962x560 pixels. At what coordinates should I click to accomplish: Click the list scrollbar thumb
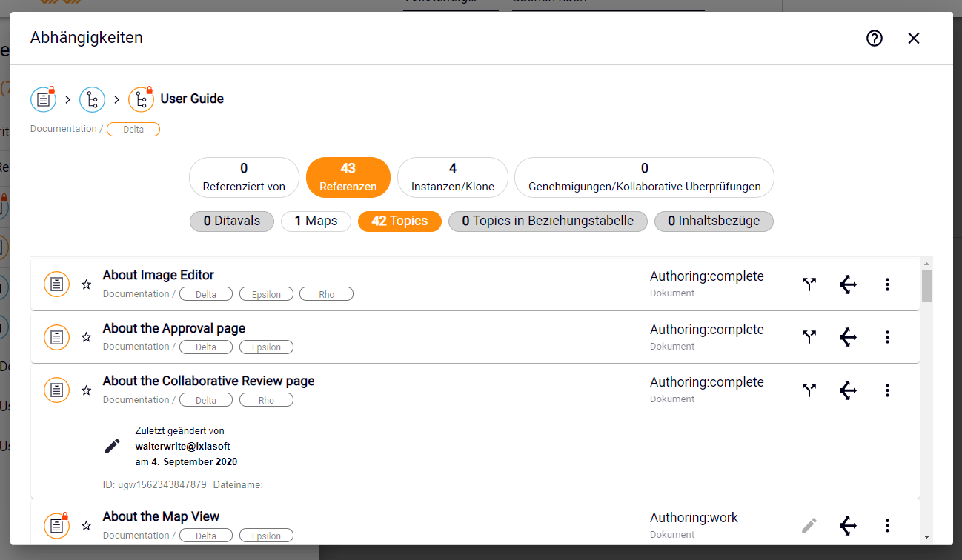tap(926, 285)
